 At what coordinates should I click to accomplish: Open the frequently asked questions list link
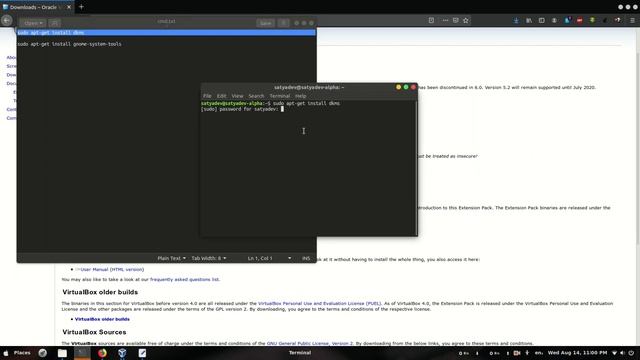[184, 280]
